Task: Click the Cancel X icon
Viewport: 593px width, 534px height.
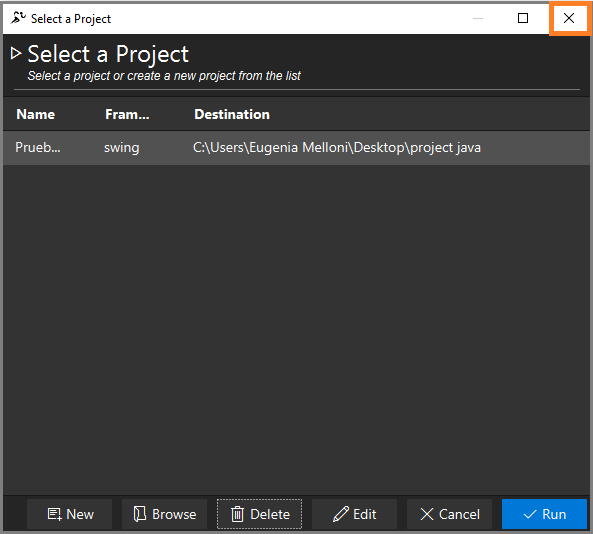Action: 427,514
